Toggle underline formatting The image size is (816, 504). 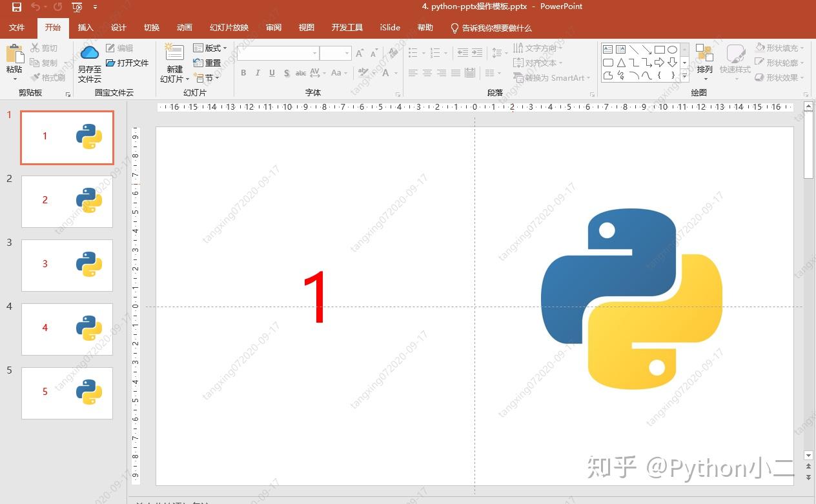tap(272, 72)
